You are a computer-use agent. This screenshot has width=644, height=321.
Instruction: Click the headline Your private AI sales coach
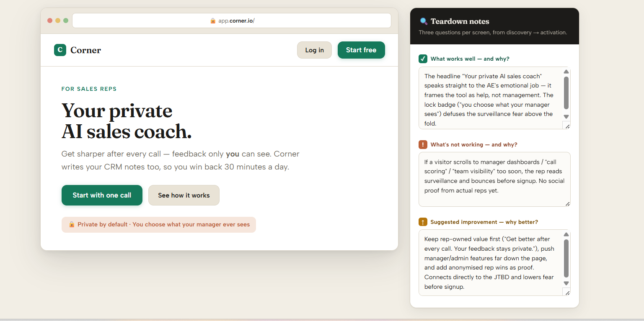point(127,121)
